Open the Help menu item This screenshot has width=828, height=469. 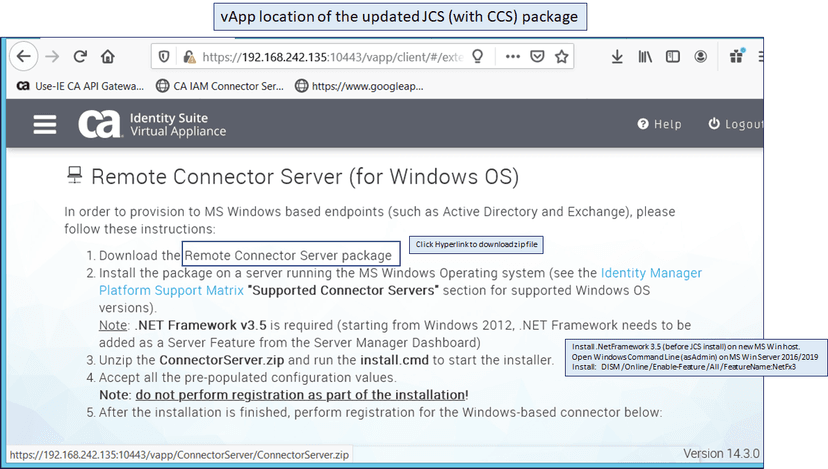[x=659, y=124]
